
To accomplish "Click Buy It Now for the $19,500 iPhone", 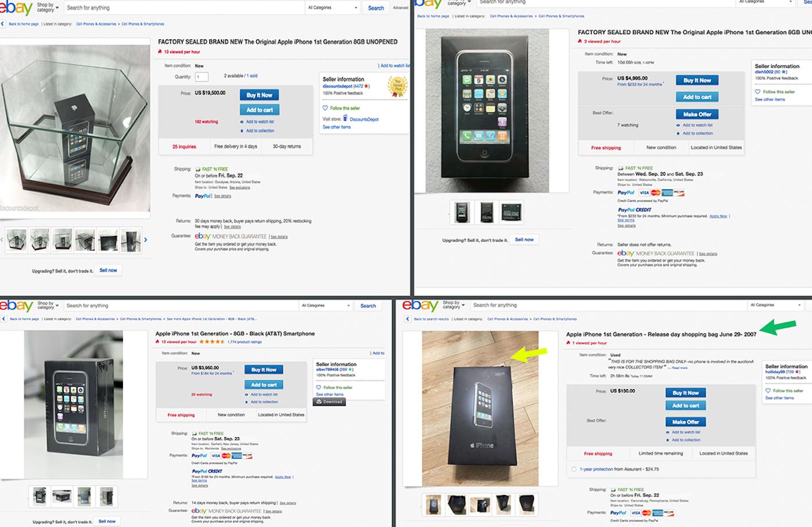I will click(x=259, y=95).
